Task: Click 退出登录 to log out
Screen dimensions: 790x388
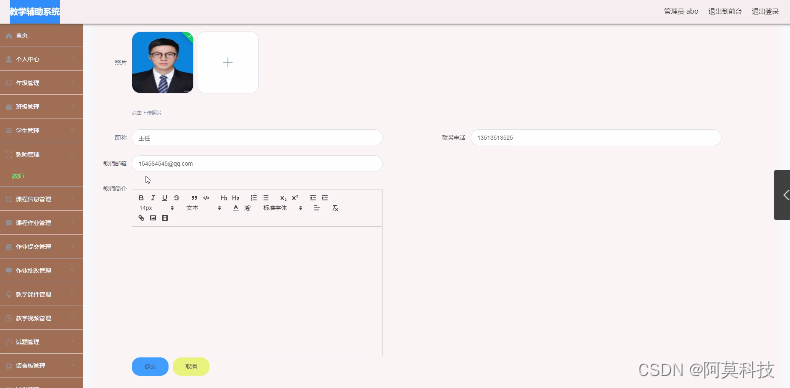Action: point(765,11)
